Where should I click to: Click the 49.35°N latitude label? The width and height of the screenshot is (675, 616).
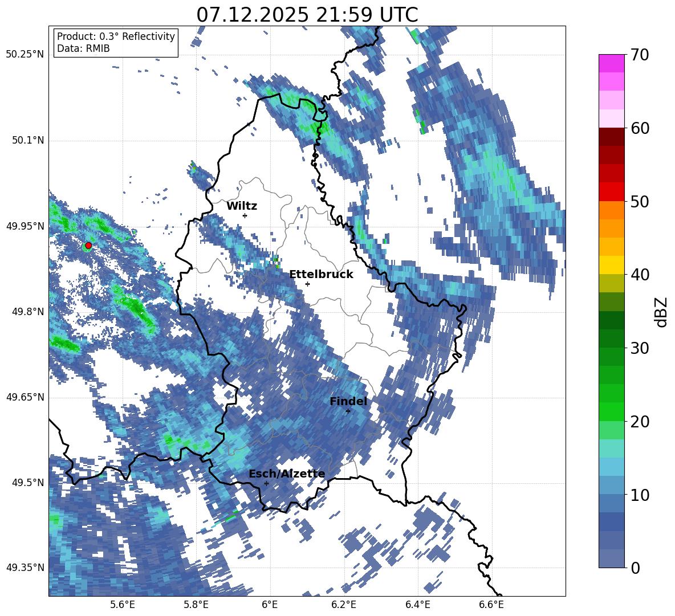[x=25, y=568]
